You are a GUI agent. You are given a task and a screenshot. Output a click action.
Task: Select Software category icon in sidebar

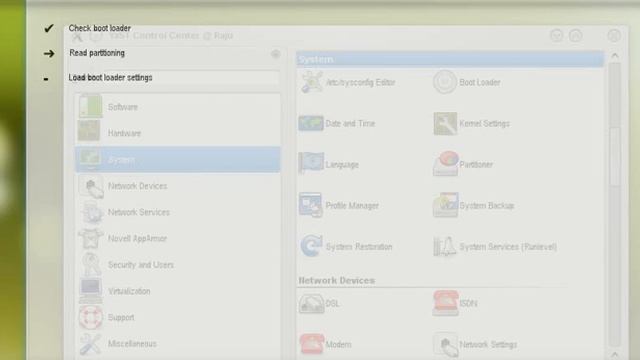pos(90,106)
